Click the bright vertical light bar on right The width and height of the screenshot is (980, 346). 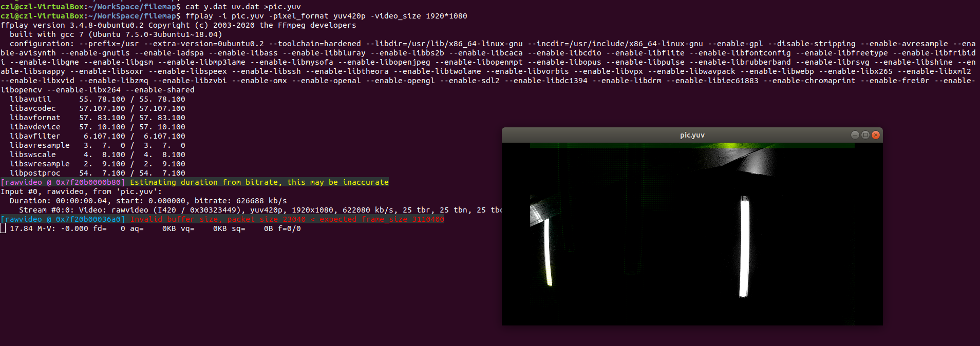coord(744,247)
